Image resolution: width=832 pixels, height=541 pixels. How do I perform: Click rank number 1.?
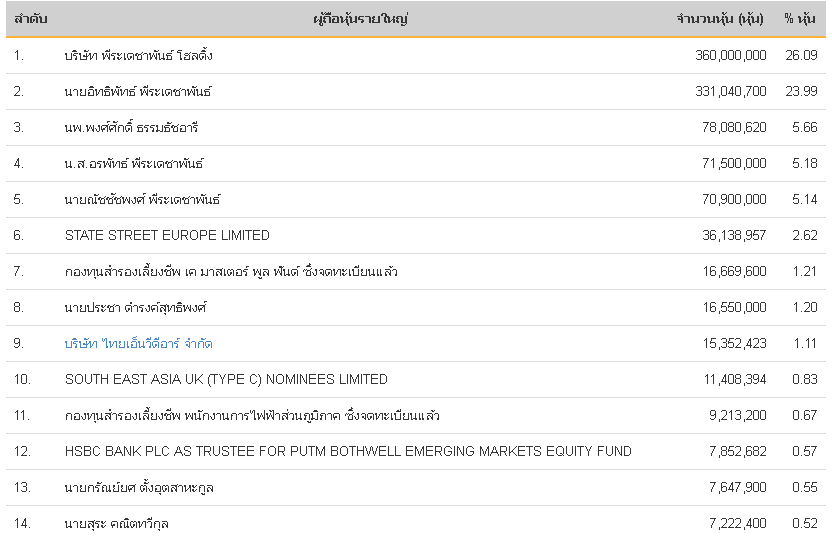19,55
